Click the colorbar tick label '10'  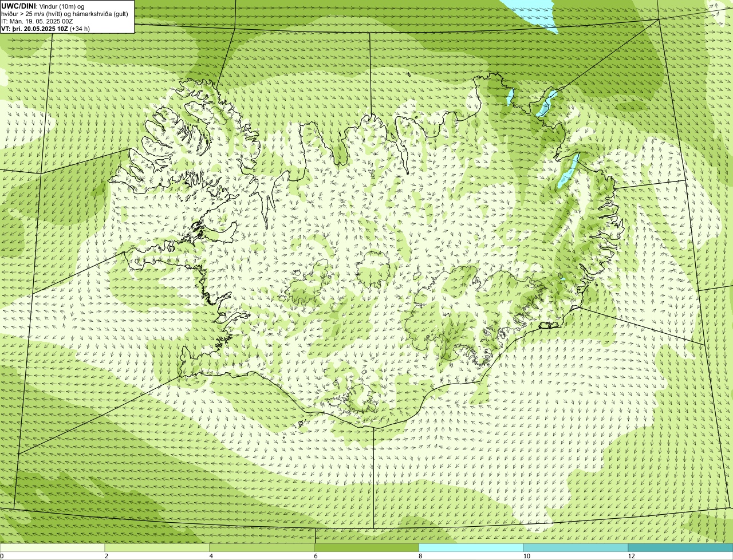[x=526, y=556]
